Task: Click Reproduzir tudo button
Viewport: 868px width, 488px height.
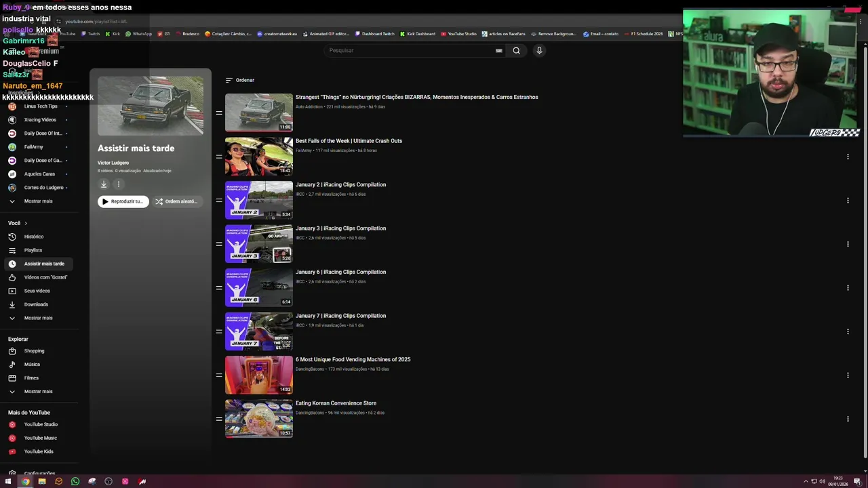Action: 123,201
